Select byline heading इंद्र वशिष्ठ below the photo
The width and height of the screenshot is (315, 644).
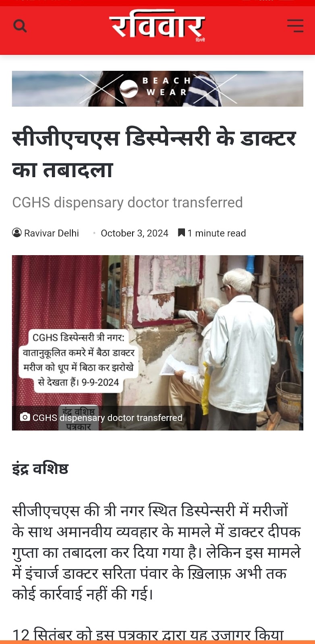coord(40,469)
